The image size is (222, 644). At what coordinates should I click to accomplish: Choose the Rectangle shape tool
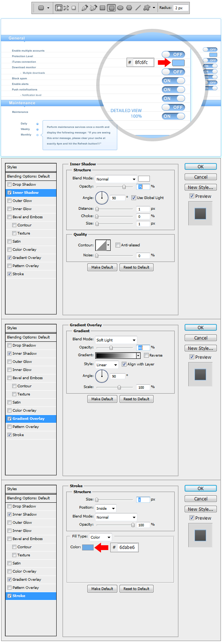click(102, 8)
